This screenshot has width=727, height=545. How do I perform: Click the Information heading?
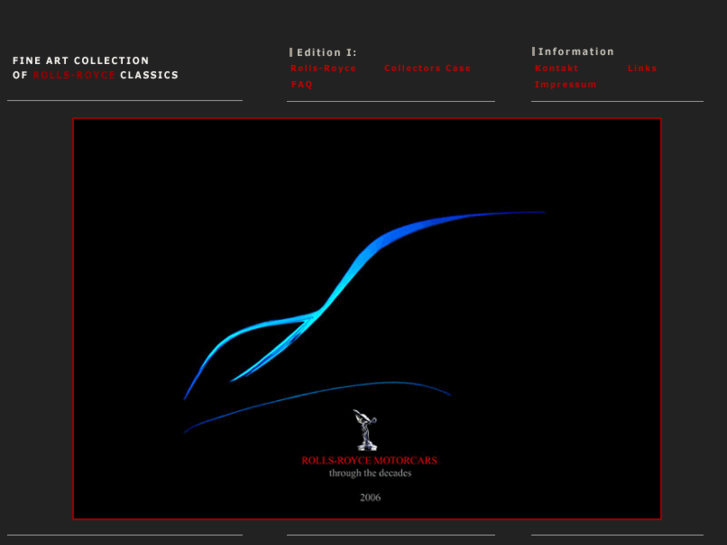tap(576, 51)
